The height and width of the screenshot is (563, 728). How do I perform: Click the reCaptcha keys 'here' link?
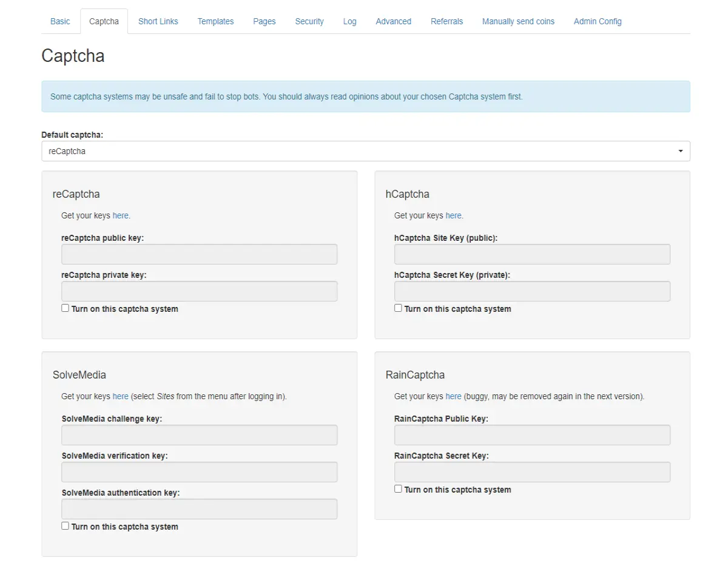[x=121, y=215]
